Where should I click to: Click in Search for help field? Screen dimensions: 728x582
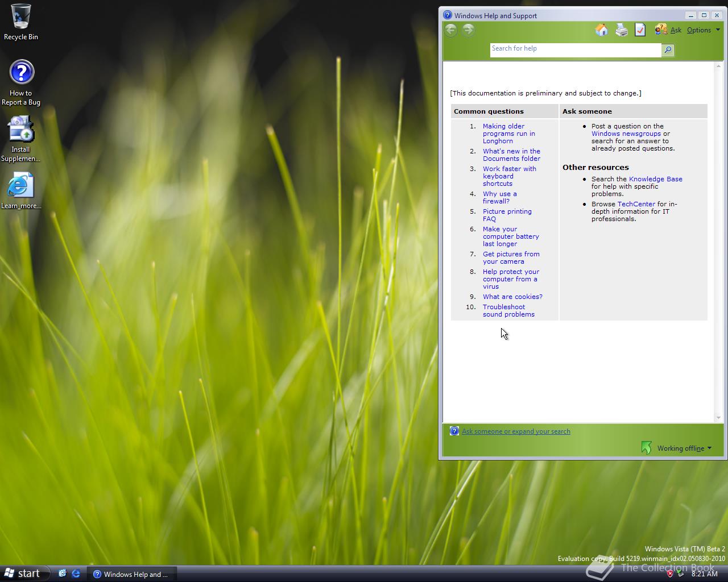pyautogui.click(x=576, y=50)
